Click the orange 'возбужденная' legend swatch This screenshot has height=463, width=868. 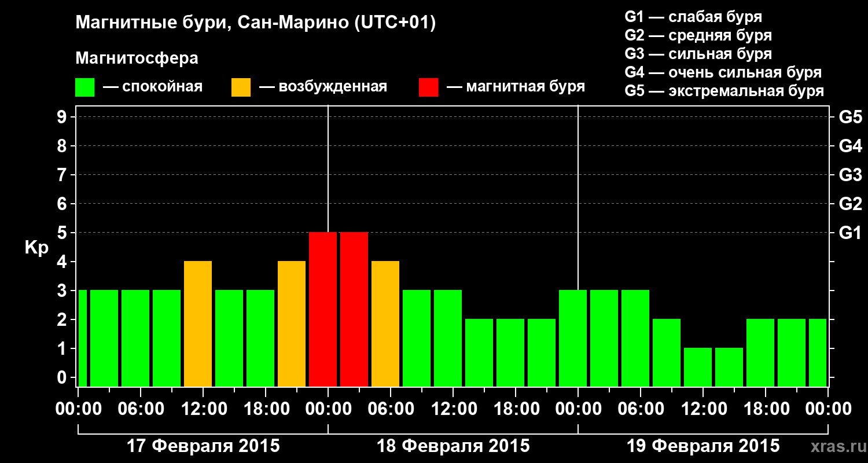[x=241, y=87]
